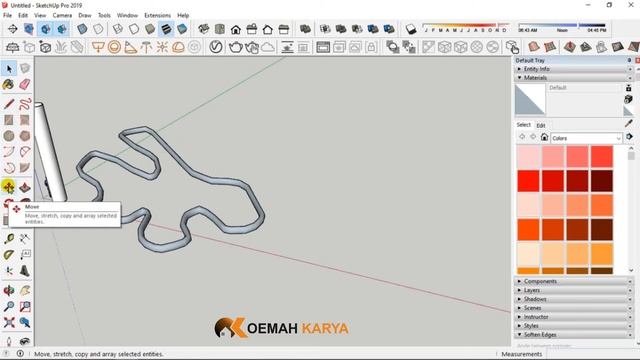Screen dimensions: 640x360
Task: Select the pink Eraser tool
Action: (25, 84)
